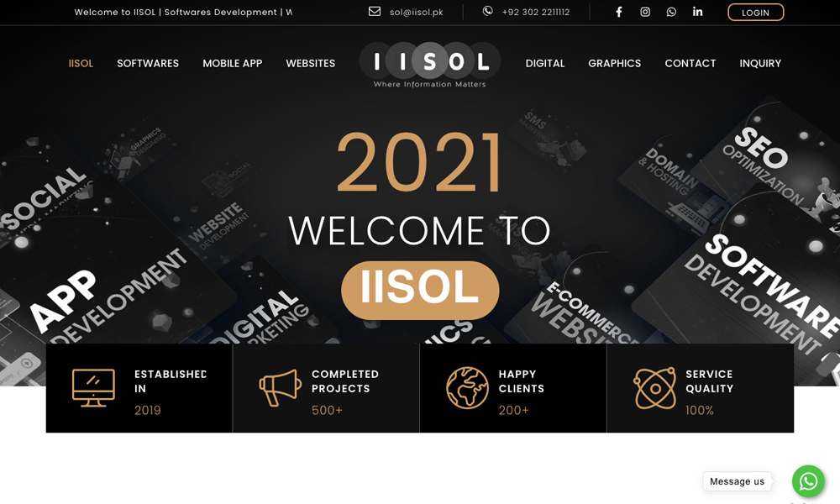This screenshot has height=504, width=840.
Task: Click the monitor icon beside Established In
Action: click(93, 388)
